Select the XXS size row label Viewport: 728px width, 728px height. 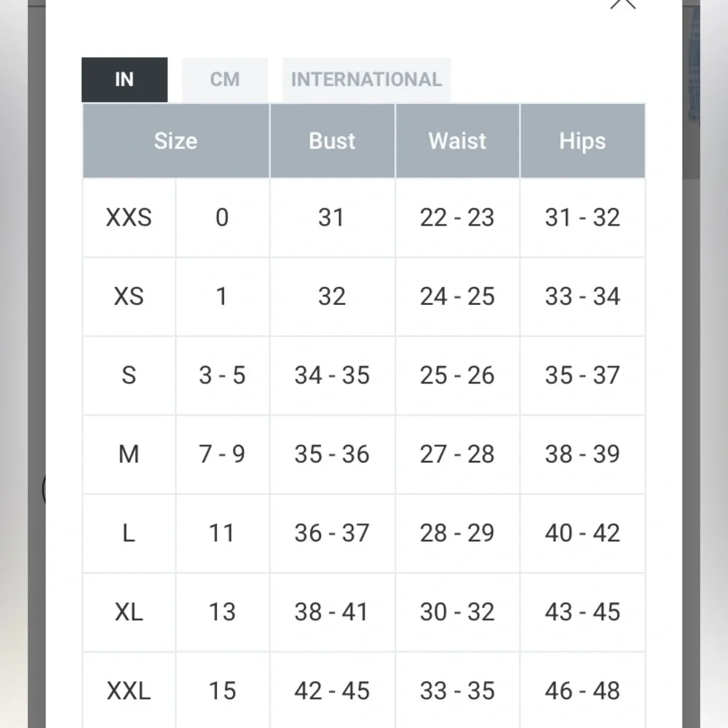(129, 218)
